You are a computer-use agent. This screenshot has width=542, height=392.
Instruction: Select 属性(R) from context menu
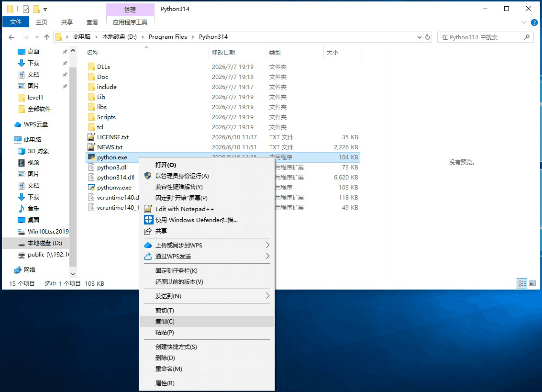207,383
